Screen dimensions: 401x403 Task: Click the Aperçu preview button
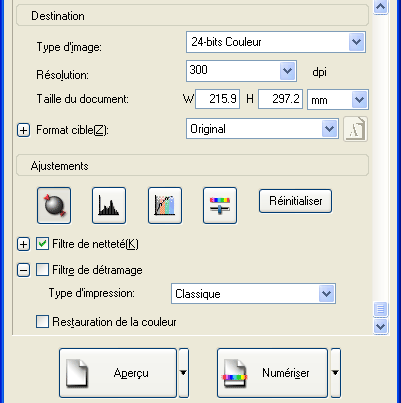tap(118, 373)
